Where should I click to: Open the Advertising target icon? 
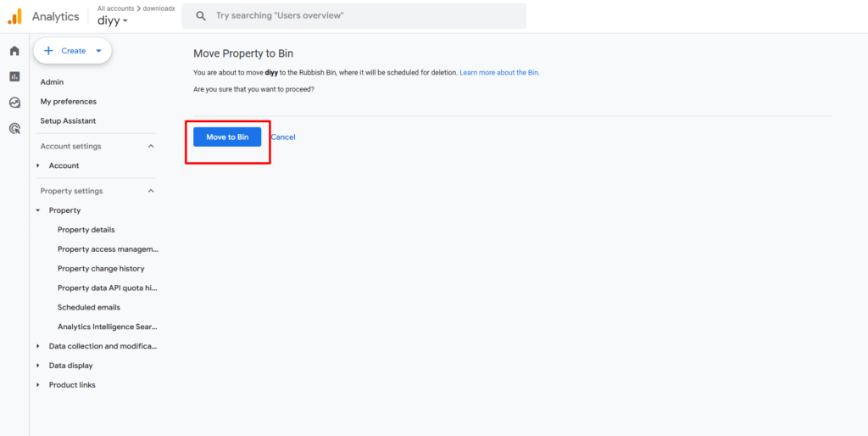[15, 129]
